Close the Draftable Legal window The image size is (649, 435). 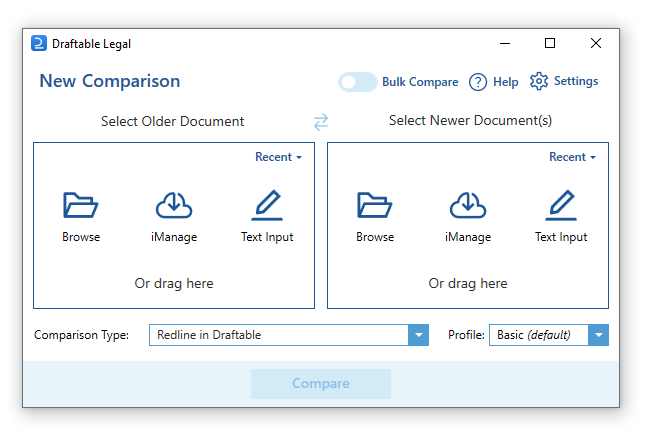coord(596,43)
